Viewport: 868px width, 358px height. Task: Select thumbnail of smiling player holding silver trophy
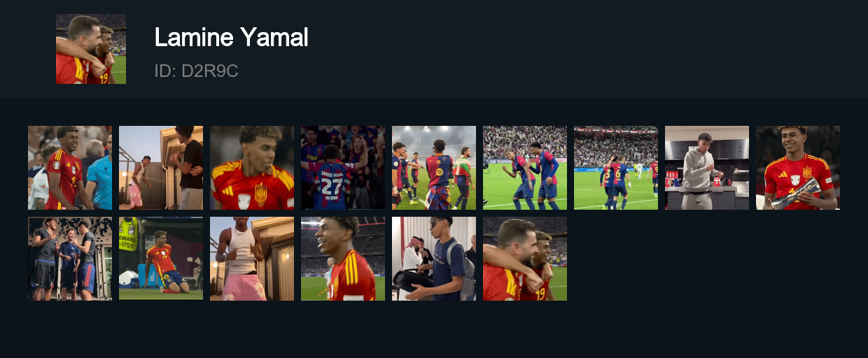point(798,168)
